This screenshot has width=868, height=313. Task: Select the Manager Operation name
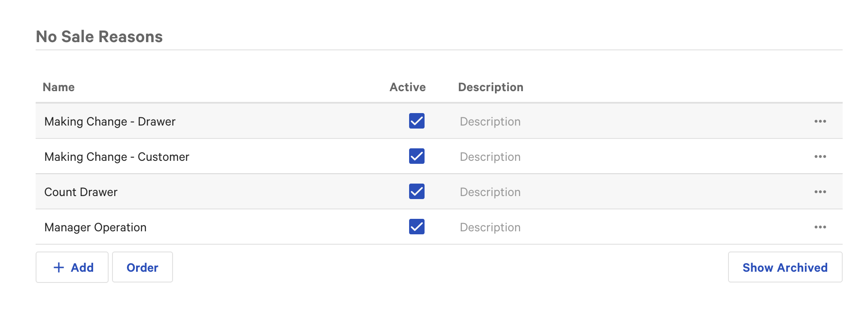click(x=95, y=227)
